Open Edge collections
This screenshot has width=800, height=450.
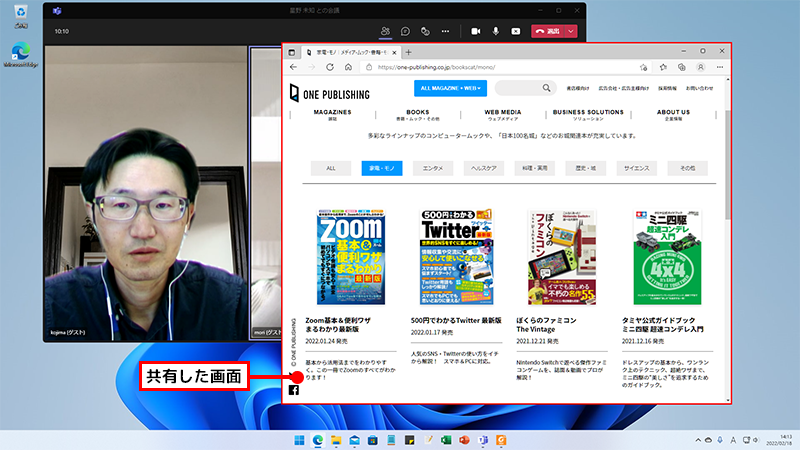(x=682, y=67)
